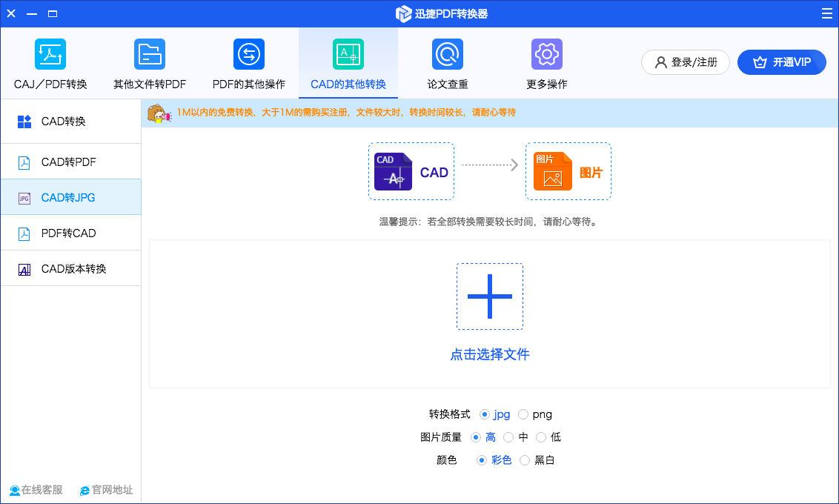Image resolution: width=839 pixels, height=504 pixels.
Task: Choose 黑白 color output
Action: [x=525, y=460]
